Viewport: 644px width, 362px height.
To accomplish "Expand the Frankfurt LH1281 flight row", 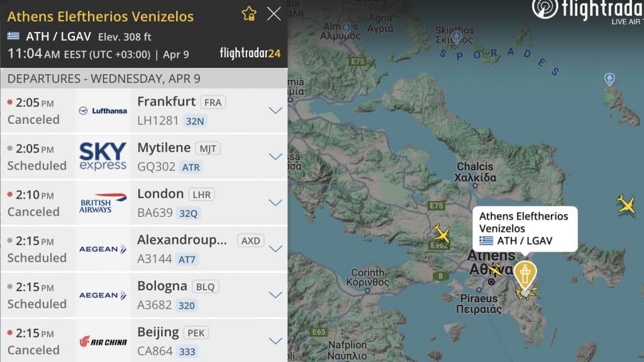I will click(144, 111).
